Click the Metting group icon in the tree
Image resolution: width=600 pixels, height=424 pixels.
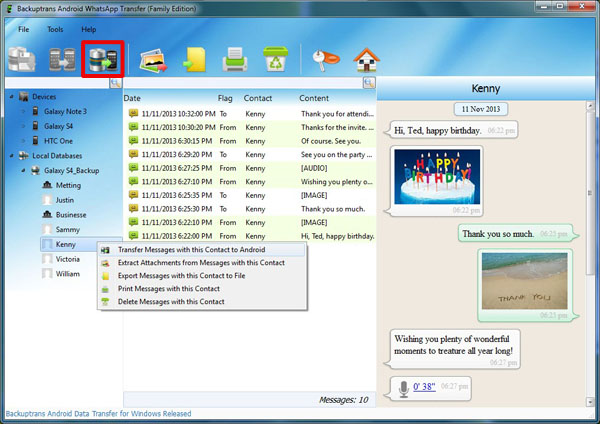pos(47,185)
